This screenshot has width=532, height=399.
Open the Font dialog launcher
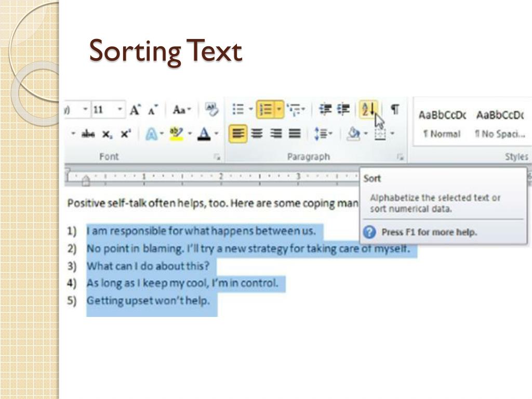click(217, 157)
